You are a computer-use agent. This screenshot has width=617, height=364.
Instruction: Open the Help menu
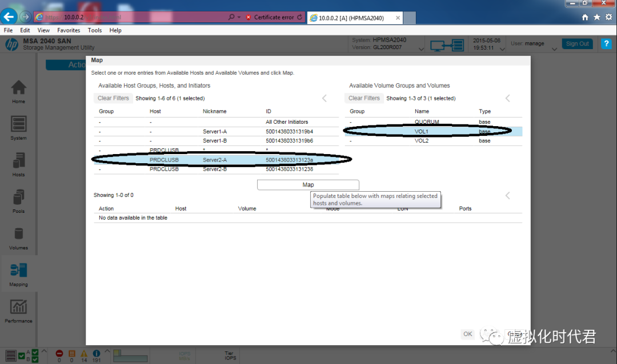point(115,30)
